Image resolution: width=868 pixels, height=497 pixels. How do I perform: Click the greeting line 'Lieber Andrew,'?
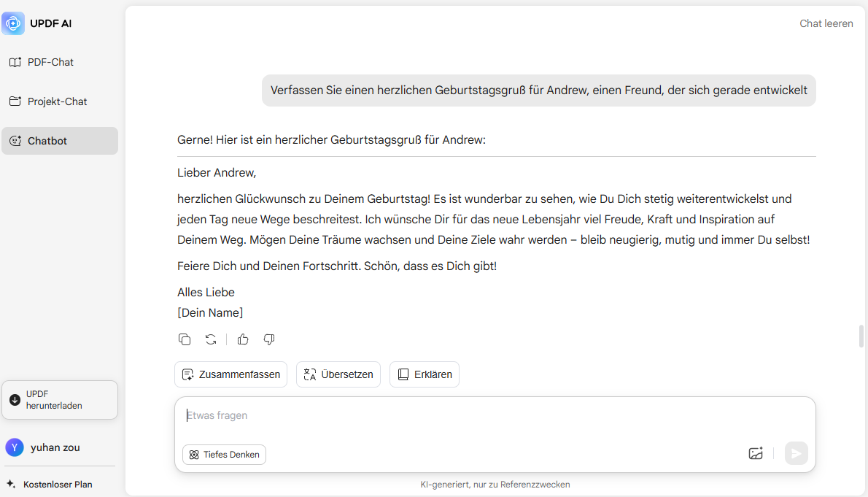217,173
